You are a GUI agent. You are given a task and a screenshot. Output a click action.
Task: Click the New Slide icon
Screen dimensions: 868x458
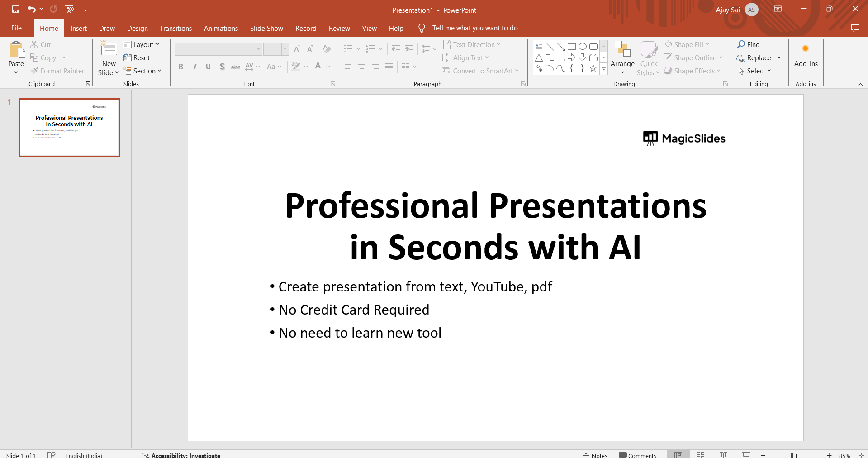109,49
